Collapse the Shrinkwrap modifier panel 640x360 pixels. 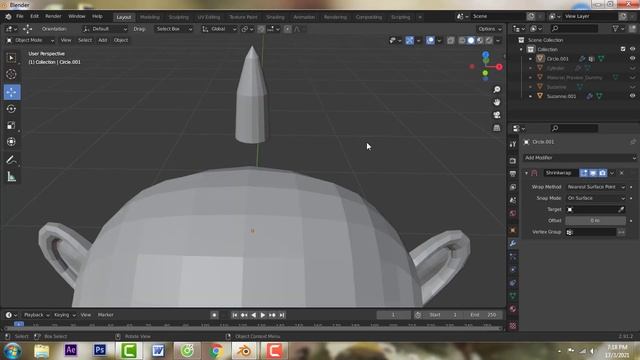pyautogui.click(x=527, y=173)
